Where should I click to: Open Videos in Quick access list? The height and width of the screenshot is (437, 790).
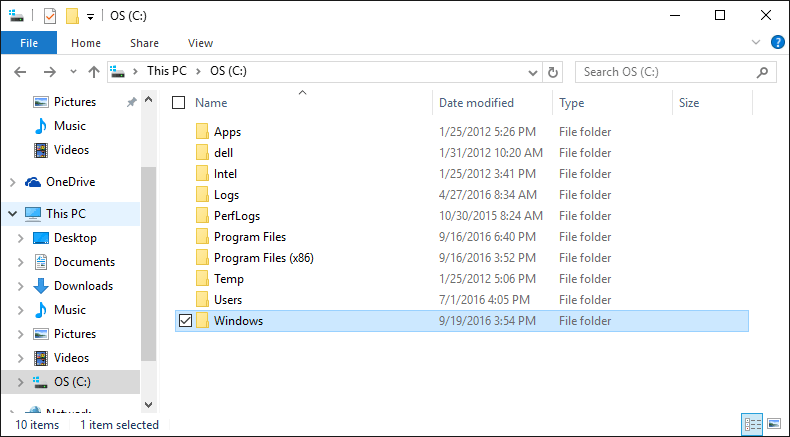point(71,150)
